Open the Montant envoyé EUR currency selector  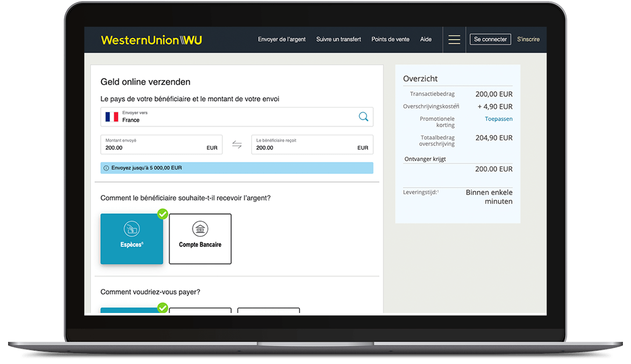pyautogui.click(x=212, y=148)
